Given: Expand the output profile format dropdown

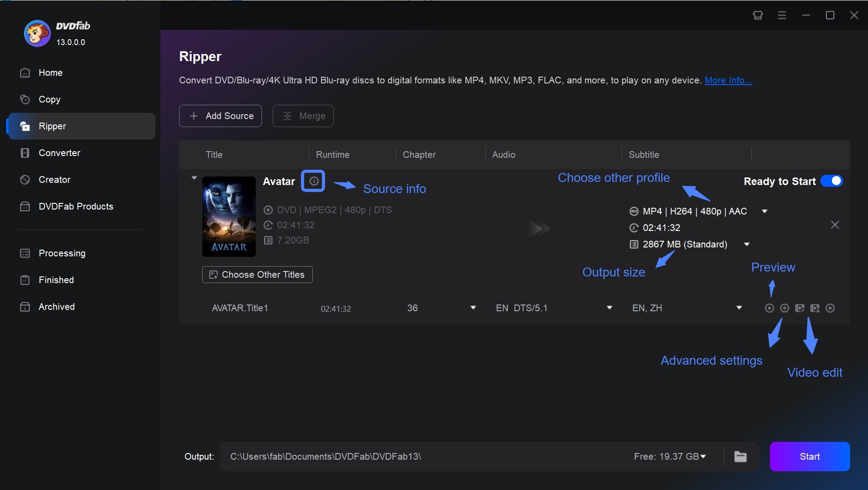Looking at the screenshot, I should [766, 211].
